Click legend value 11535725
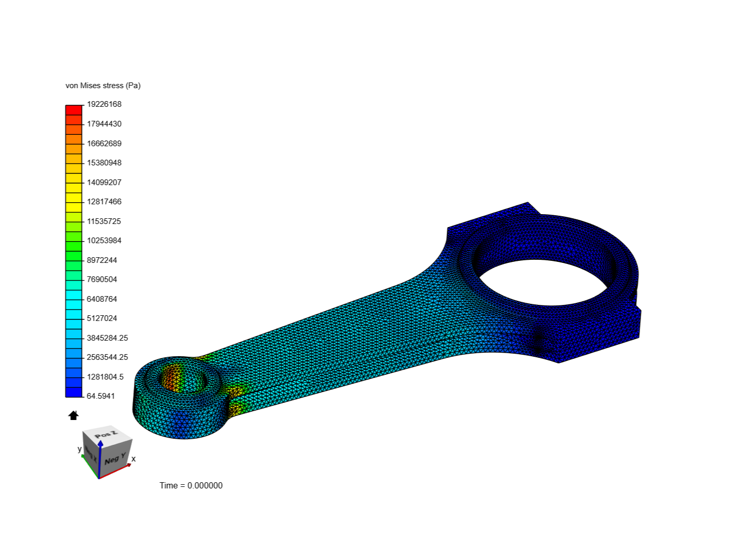Viewport: 747px width, 560px height. [x=104, y=221]
